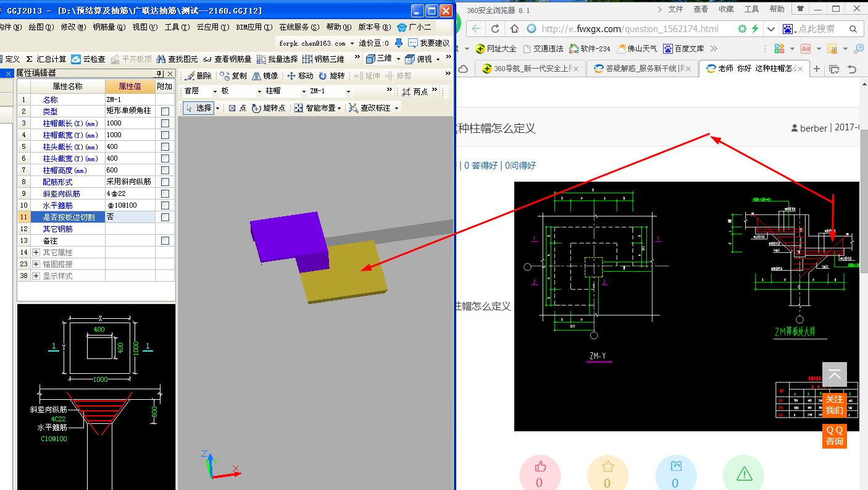Open 查改标注 edit annotation tool
868x490 pixels.
coord(370,108)
